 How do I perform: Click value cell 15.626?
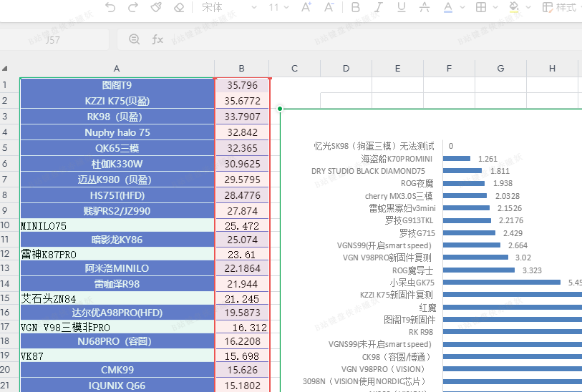(242, 370)
